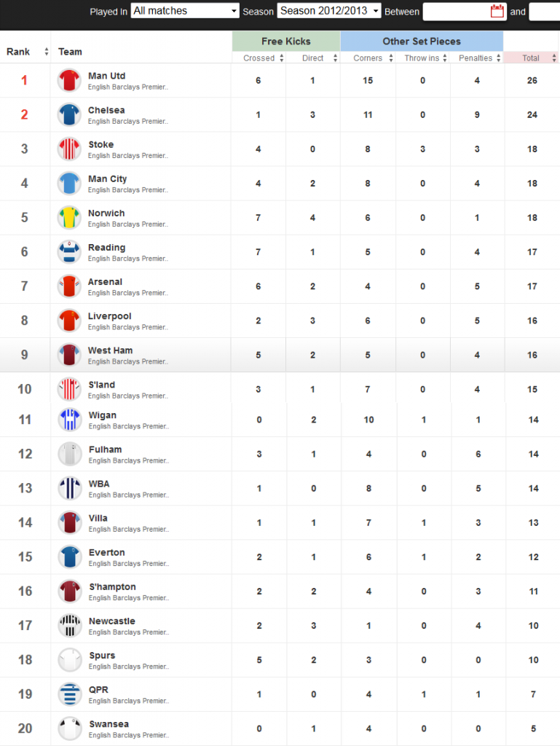Open the calendar date picker icon
Viewport: 560px width, 746px height.
point(497,11)
